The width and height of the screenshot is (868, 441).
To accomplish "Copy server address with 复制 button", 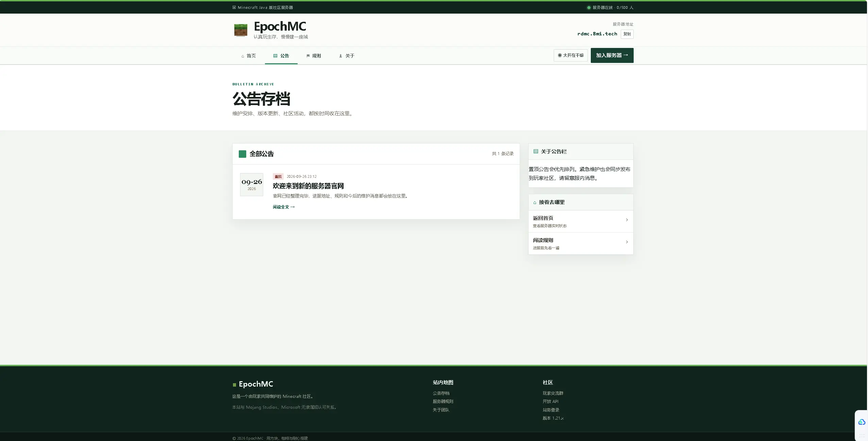I will pos(627,34).
